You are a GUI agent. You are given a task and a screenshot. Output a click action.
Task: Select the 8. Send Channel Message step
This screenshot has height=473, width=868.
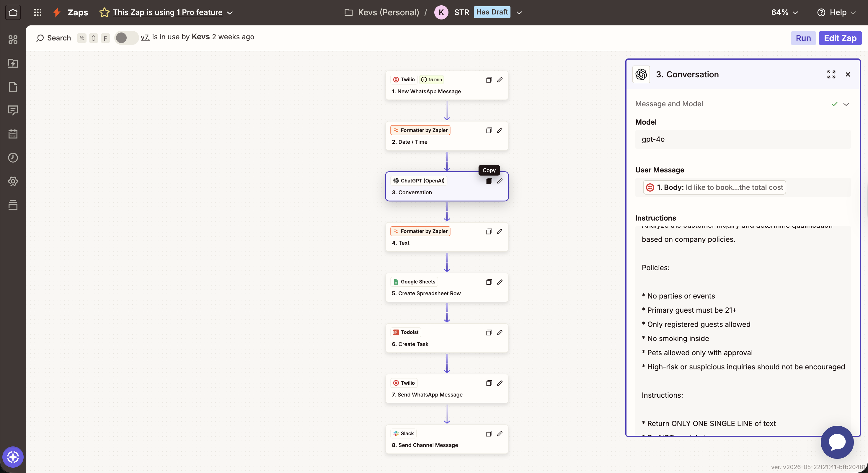(446, 439)
